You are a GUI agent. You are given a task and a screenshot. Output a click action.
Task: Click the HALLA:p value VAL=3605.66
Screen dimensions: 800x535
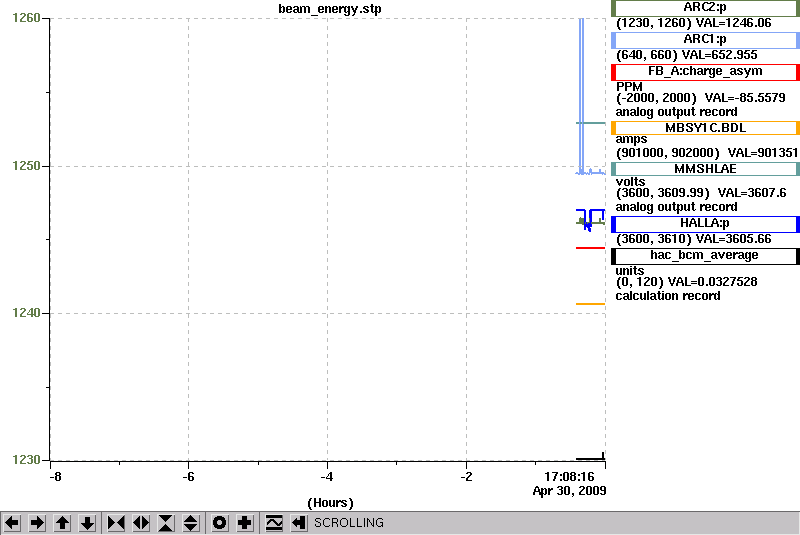(734, 239)
